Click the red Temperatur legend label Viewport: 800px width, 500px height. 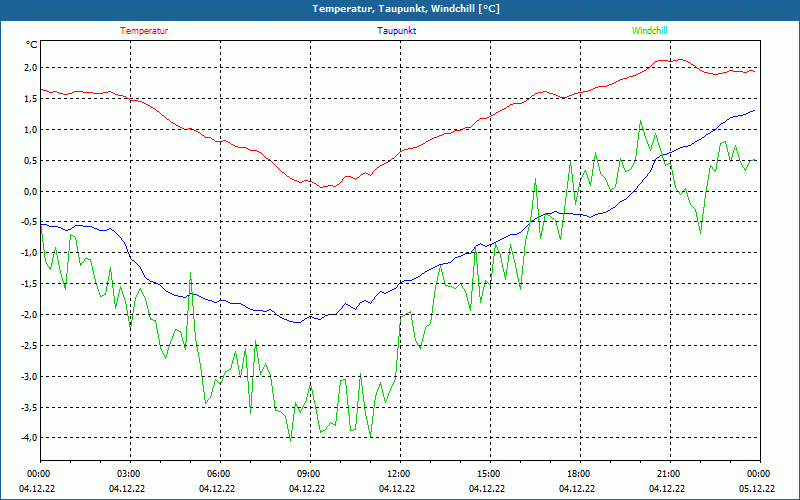(x=144, y=31)
